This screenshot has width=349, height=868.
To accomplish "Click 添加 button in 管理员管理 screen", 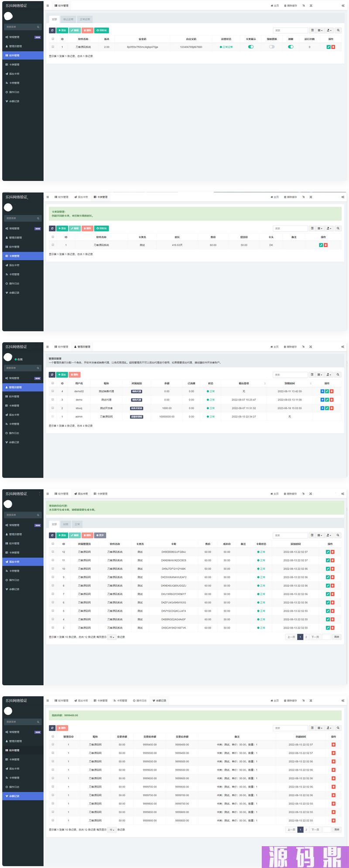I will (62, 375).
